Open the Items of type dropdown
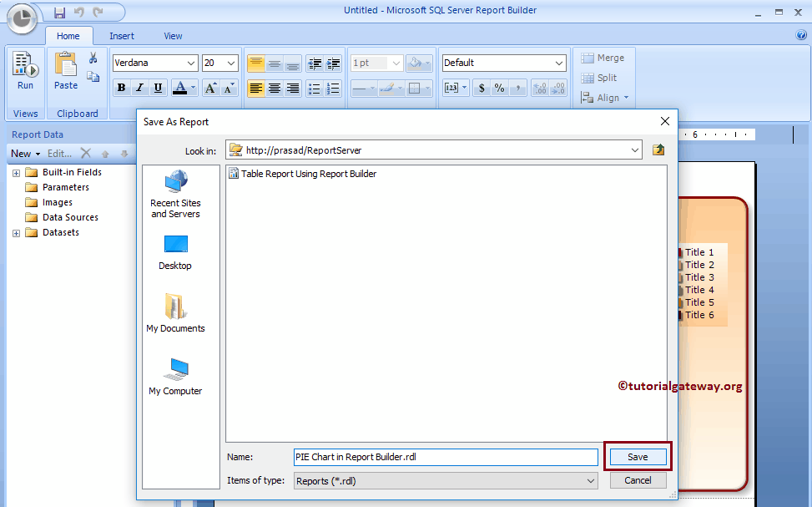The height and width of the screenshot is (507, 812). (590, 481)
